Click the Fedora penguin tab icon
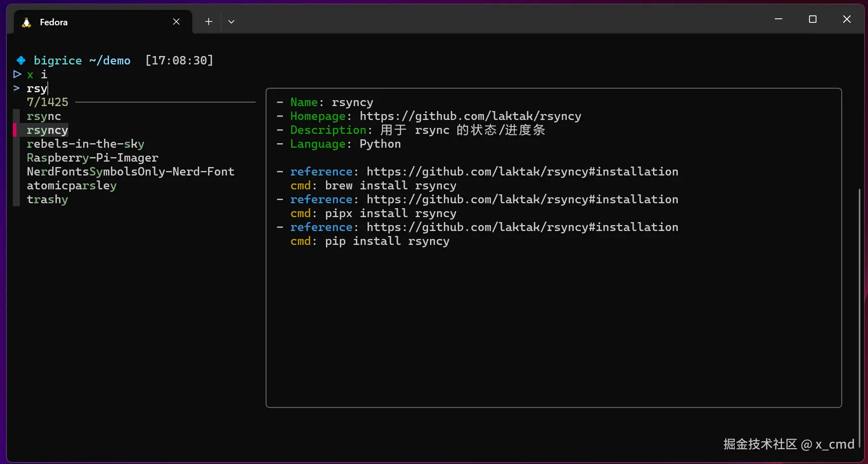Image resolution: width=868 pixels, height=464 pixels. (x=27, y=22)
